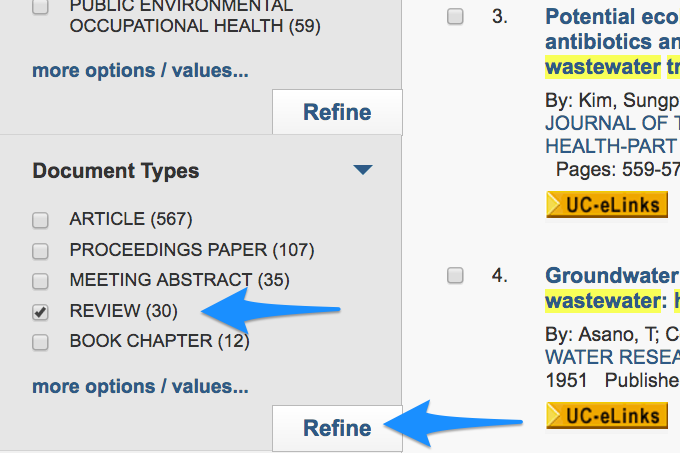Viewport: 680px width, 453px height.
Task: Check the PROCEEDINGS PAPER (107) checkbox
Action: pyautogui.click(x=40, y=251)
